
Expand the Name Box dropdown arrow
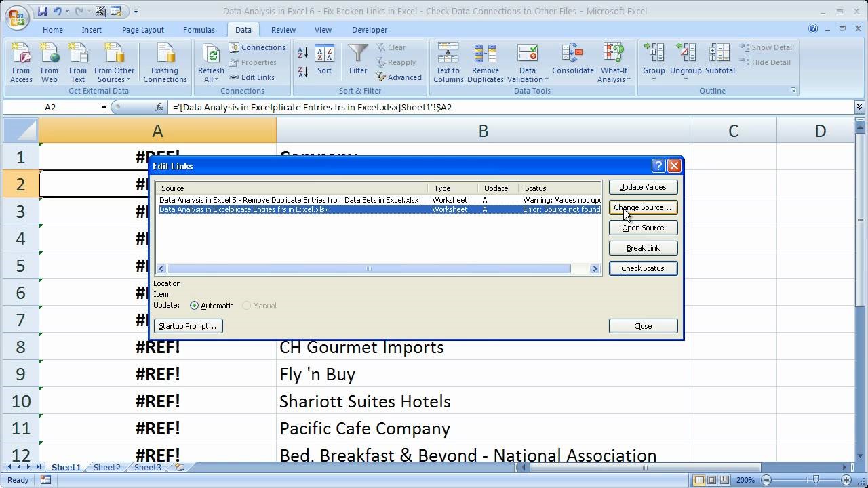104,107
